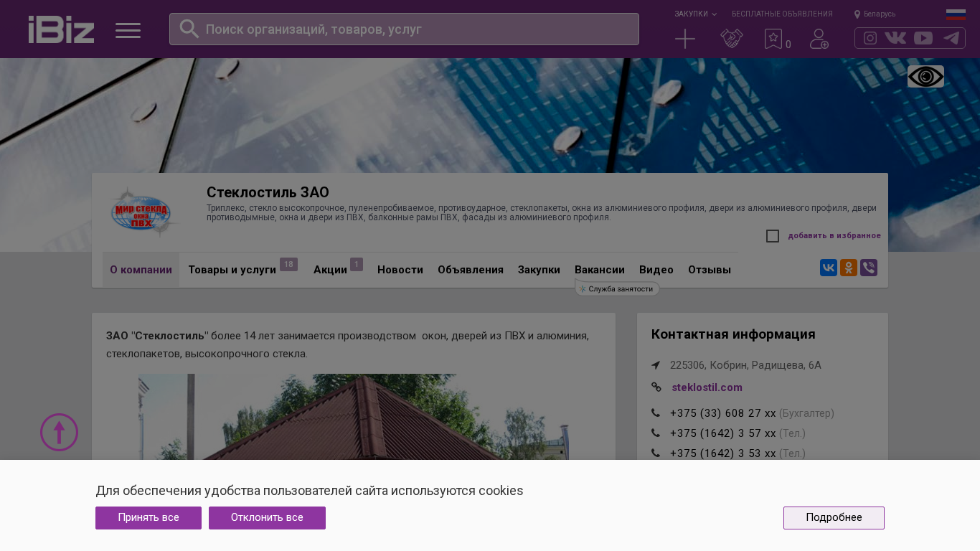Open the Отзывы tab
Image resolution: width=980 pixels, height=551 pixels.
pyautogui.click(x=710, y=270)
